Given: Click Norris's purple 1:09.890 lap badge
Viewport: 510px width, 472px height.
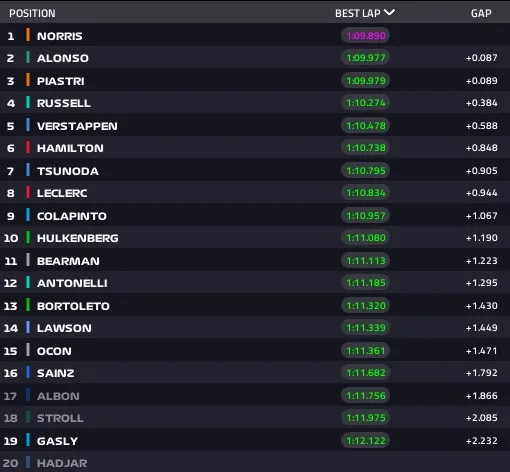Looking at the screenshot, I should pos(366,35).
